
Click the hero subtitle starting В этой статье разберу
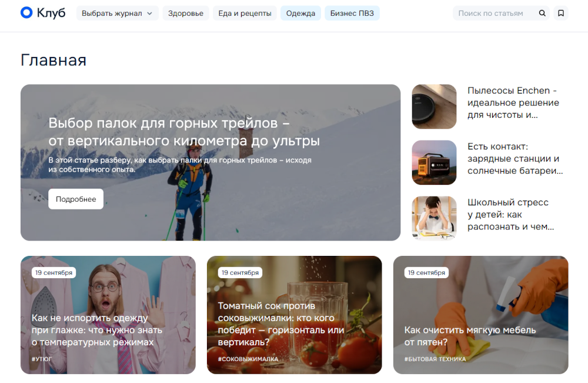pos(180,165)
